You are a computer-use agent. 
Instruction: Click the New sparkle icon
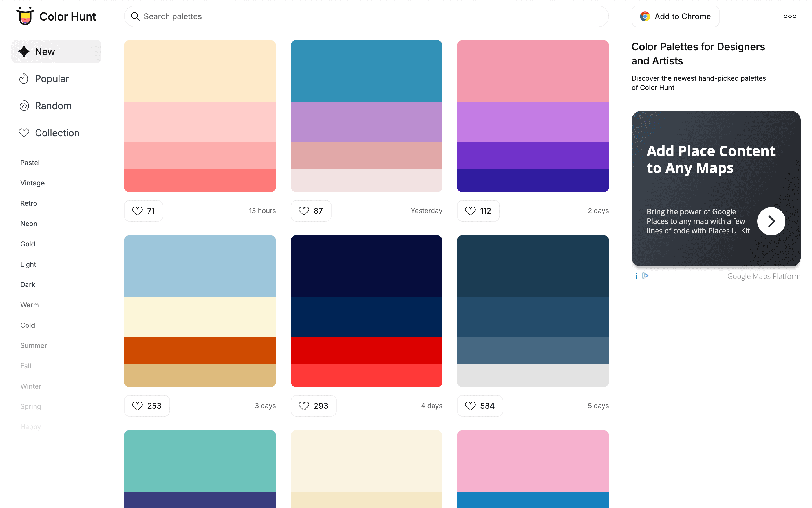(24, 51)
